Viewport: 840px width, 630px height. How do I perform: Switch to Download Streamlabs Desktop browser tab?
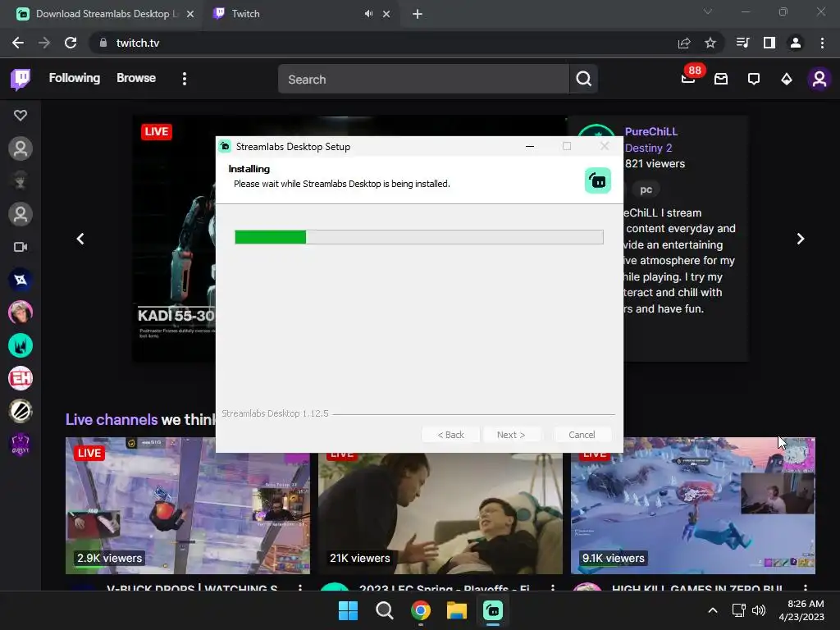pyautogui.click(x=102, y=14)
